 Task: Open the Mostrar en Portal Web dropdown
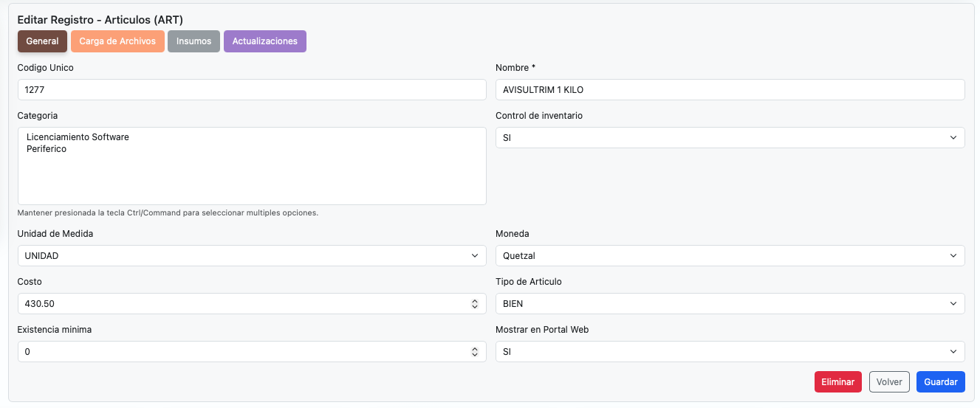tap(729, 352)
